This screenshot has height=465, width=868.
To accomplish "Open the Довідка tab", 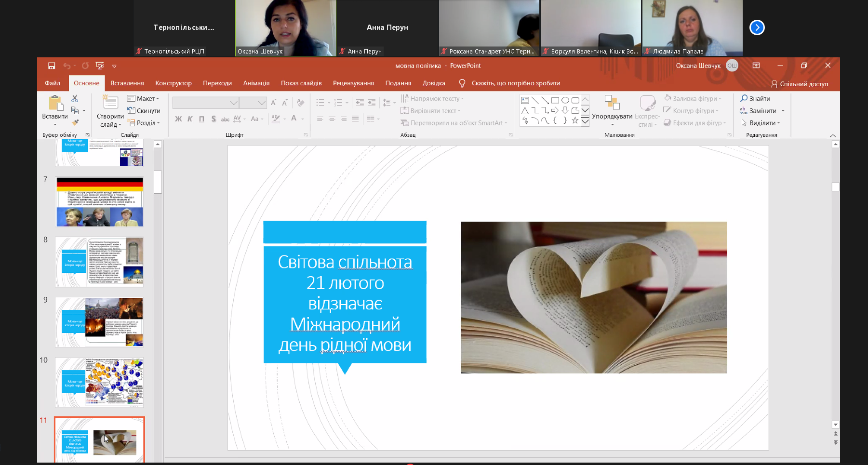I will coord(434,83).
